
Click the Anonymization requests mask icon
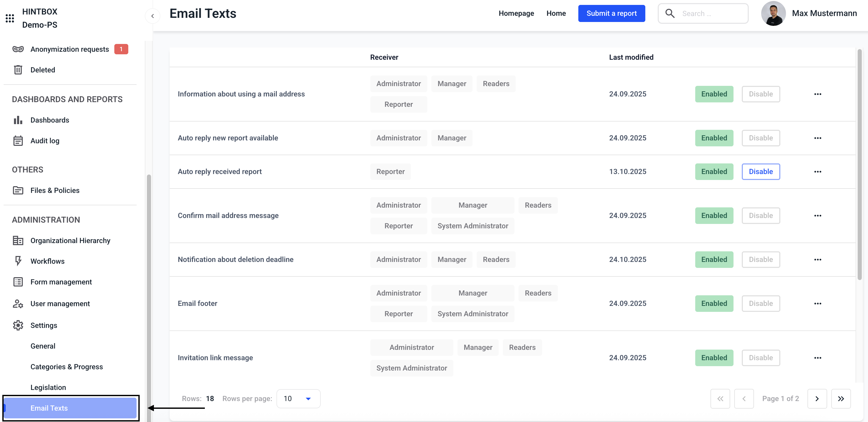18,49
